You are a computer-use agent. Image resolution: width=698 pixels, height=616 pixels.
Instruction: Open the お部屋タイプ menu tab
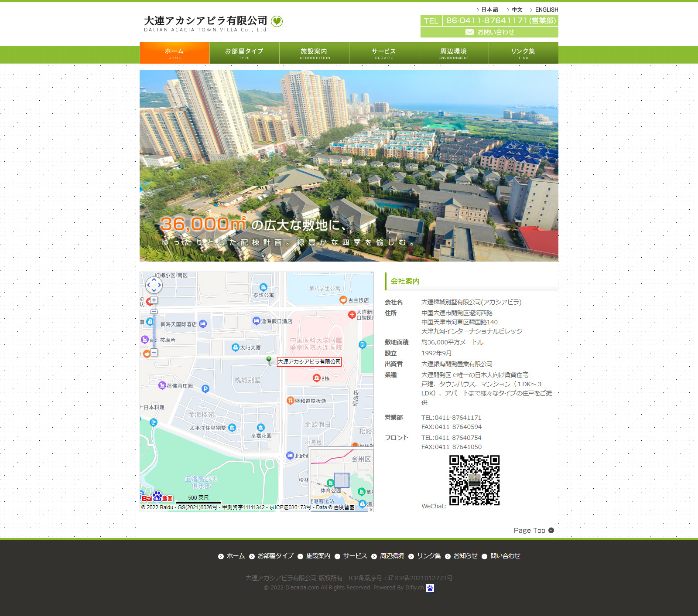(x=244, y=53)
